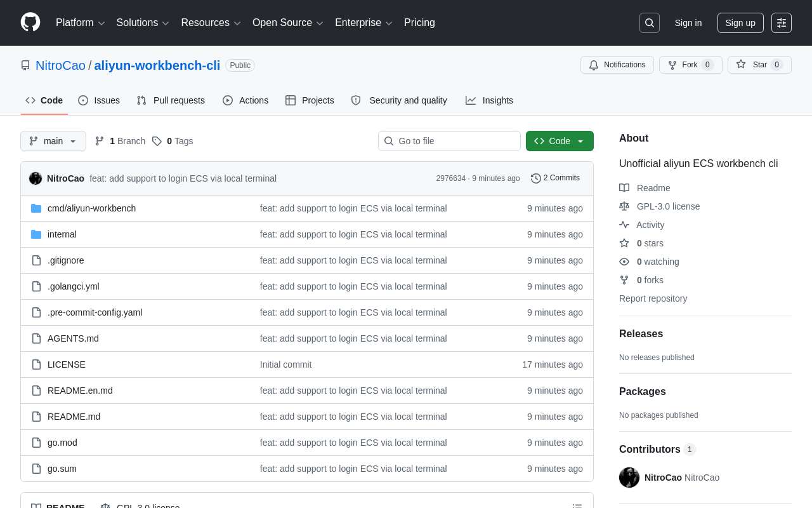Viewport: 812px width, 508px height.
Task: Open the 2 Commits history link
Action: click(x=555, y=178)
